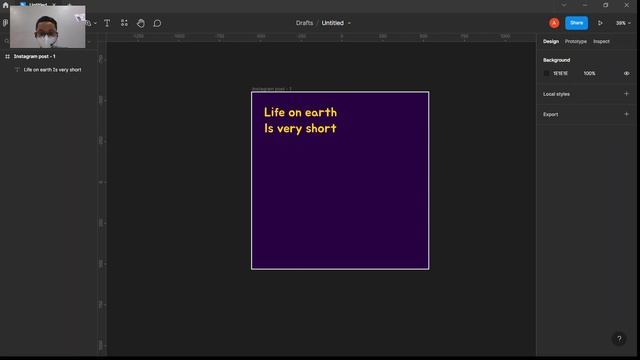This screenshot has width=640, height=360.
Task: Select the Hand tool
Action: (141, 23)
